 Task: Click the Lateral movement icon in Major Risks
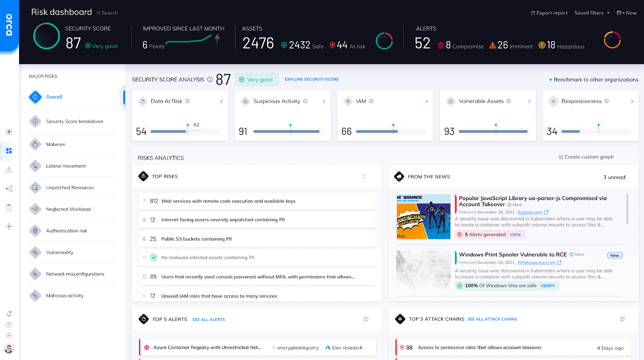click(x=35, y=166)
